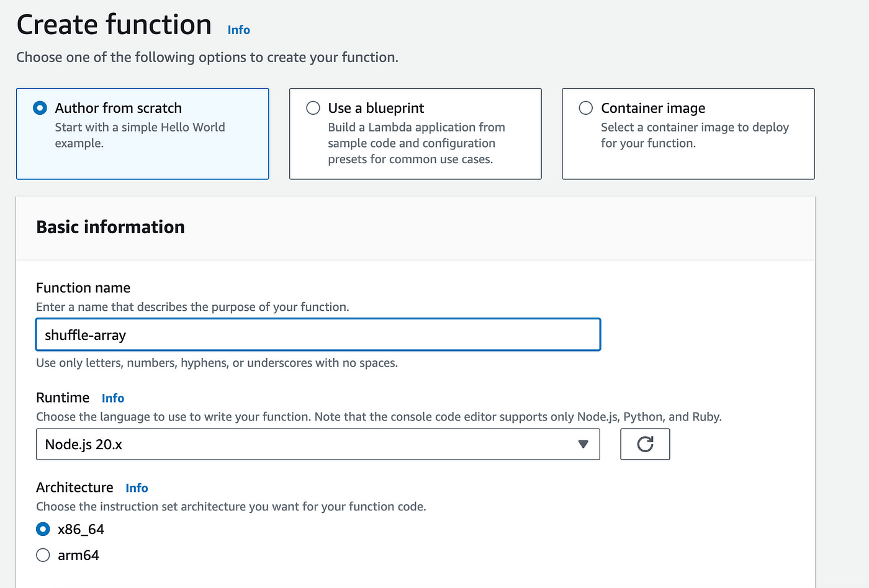869x588 pixels.
Task: Open the Runtime dropdown arrow
Action: [583, 444]
